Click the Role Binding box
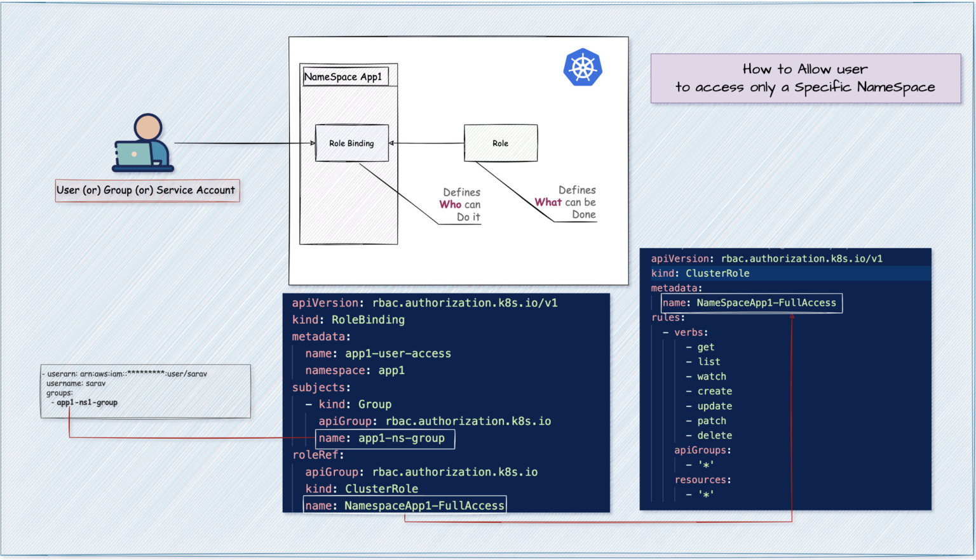This screenshot has width=976, height=560. pos(351,143)
